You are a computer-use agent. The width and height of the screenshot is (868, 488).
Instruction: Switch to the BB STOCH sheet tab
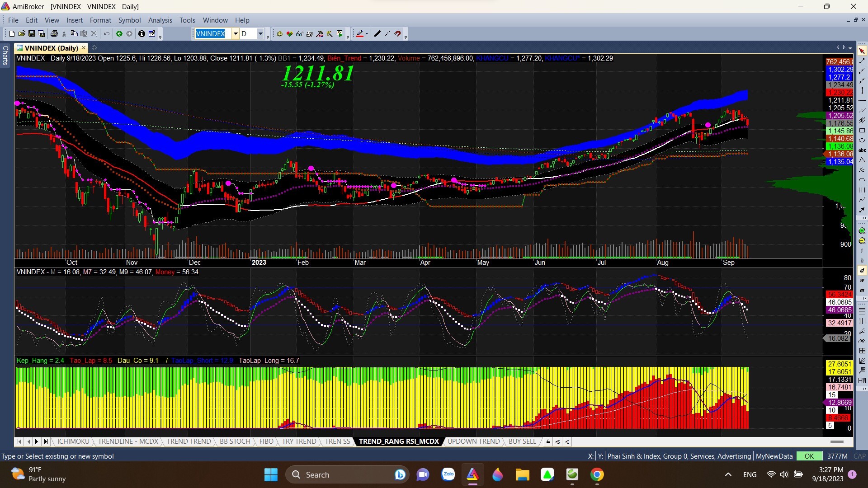pos(235,441)
